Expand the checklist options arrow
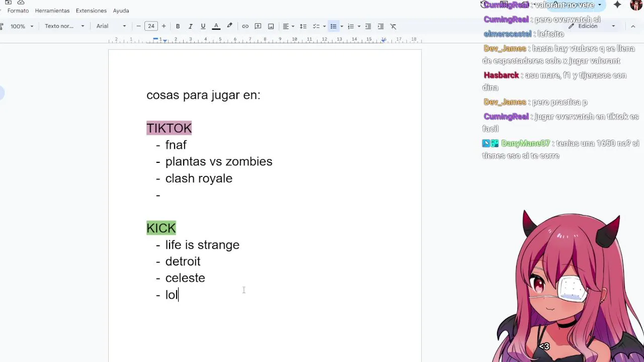 coord(324,26)
